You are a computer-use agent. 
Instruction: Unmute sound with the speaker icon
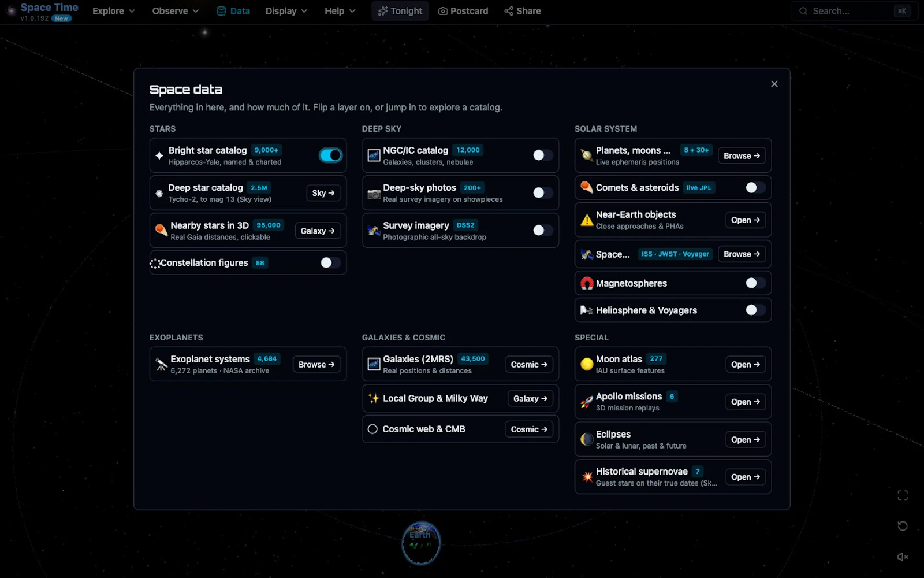[903, 557]
